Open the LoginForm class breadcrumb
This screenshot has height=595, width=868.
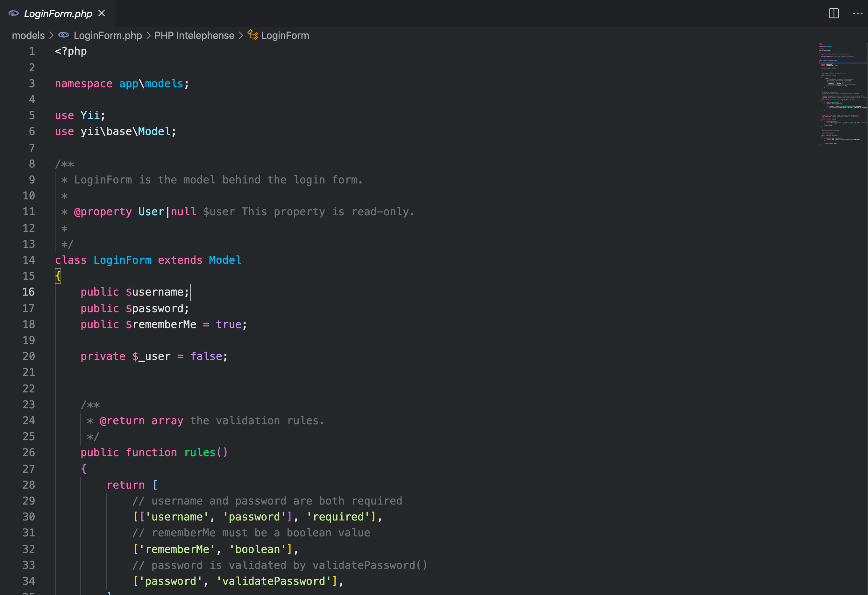click(285, 35)
